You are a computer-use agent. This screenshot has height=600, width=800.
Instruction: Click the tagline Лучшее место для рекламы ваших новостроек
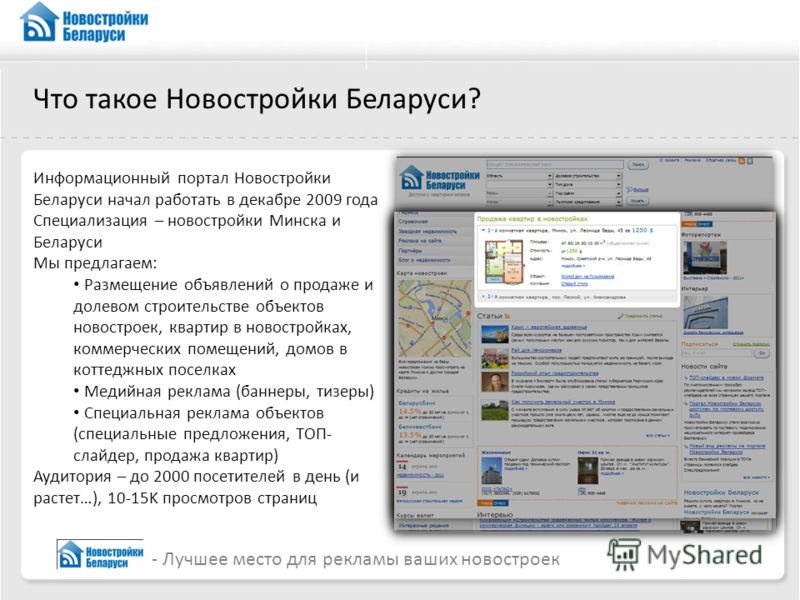[x=361, y=559]
